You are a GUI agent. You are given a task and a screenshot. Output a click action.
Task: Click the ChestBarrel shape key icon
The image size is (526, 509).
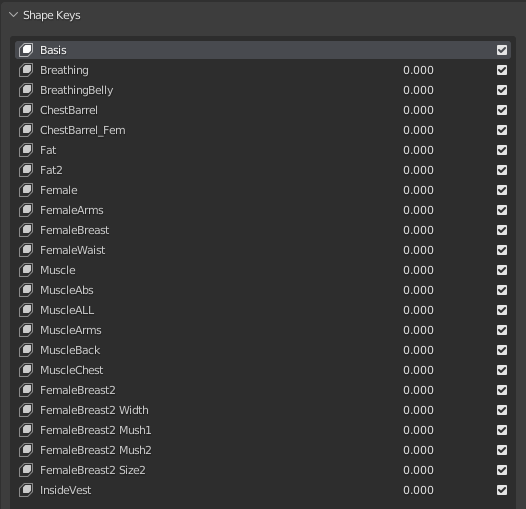[x=26, y=110]
